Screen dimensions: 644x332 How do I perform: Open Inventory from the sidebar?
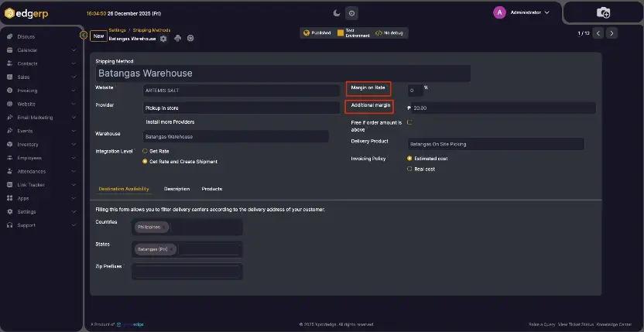click(28, 145)
